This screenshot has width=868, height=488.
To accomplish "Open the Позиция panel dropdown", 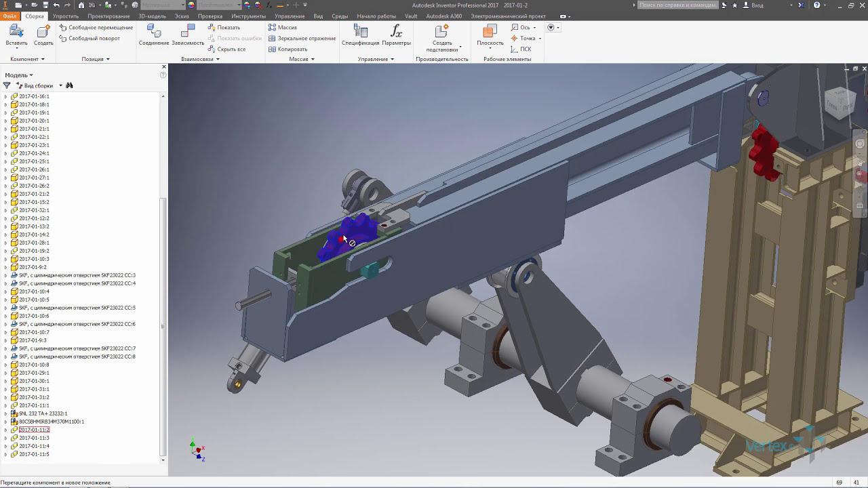I will pyautogui.click(x=96, y=60).
